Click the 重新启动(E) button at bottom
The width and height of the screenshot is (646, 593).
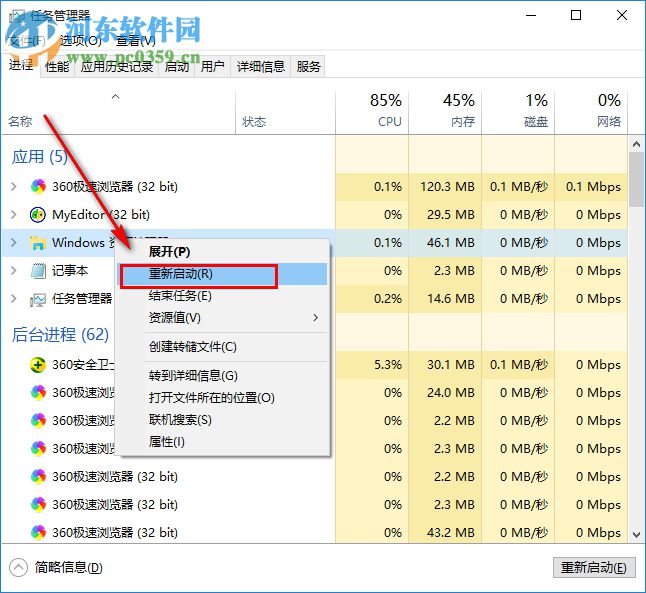click(594, 568)
